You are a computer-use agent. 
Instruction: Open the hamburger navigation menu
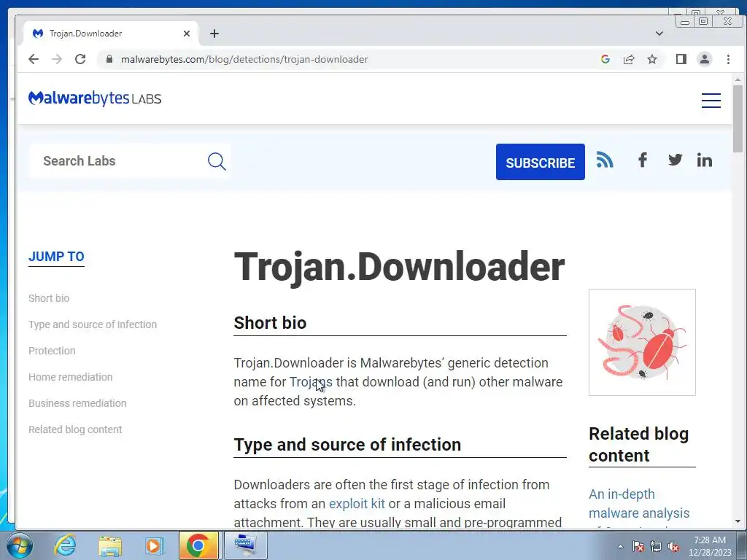[x=711, y=100]
